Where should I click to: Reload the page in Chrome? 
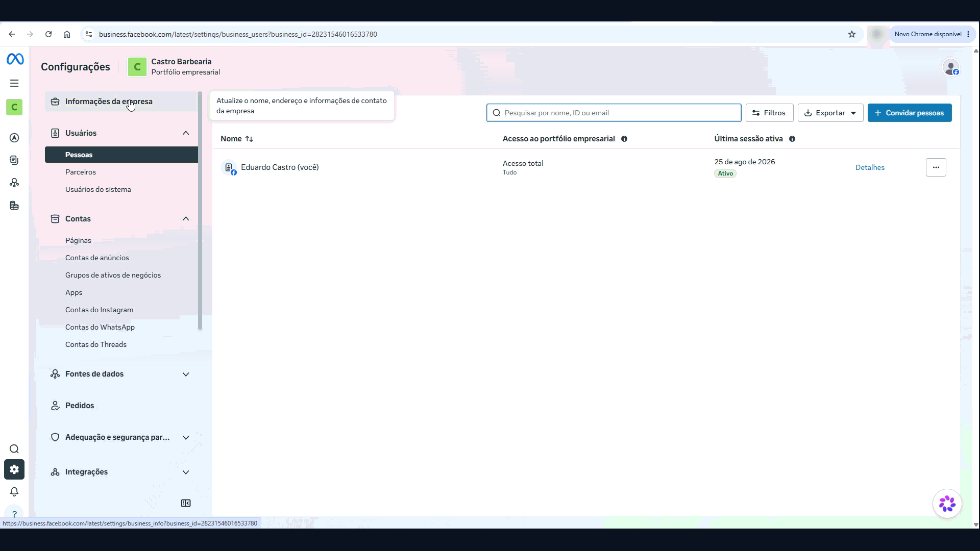coord(48,34)
